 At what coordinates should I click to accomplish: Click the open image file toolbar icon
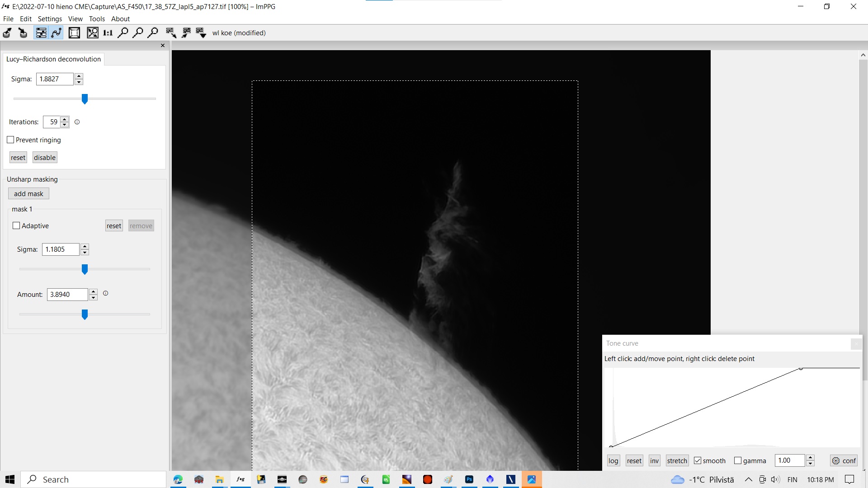click(x=8, y=33)
